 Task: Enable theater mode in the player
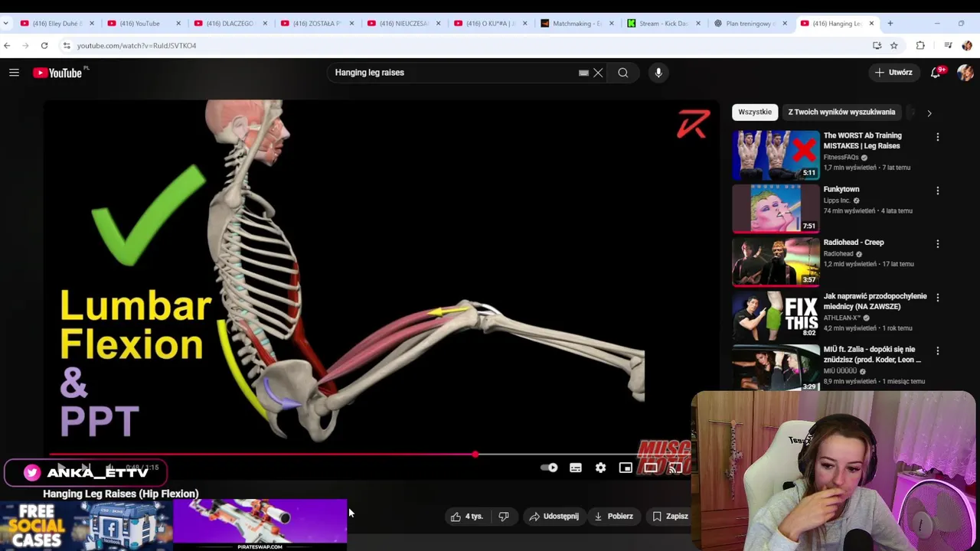point(650,468)
